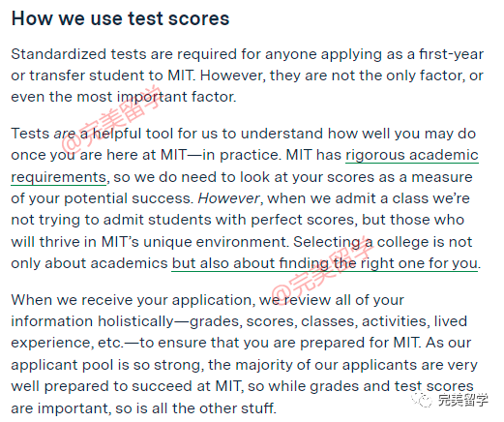Click 'potential success' in second paragraph
This screenshot has height=422, width=504.
129,199
